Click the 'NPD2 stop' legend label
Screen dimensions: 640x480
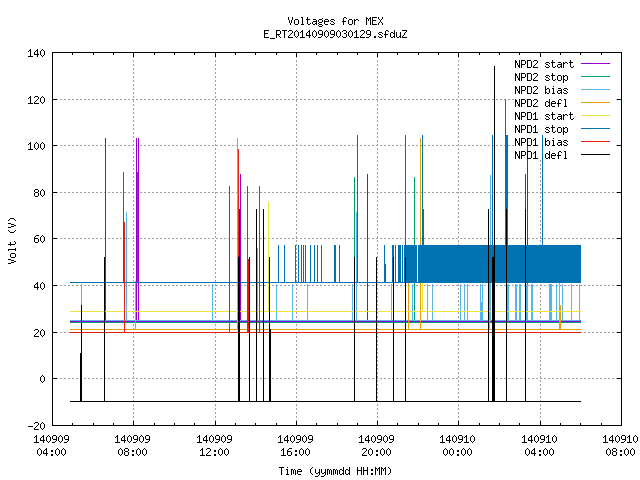(541, 77)
